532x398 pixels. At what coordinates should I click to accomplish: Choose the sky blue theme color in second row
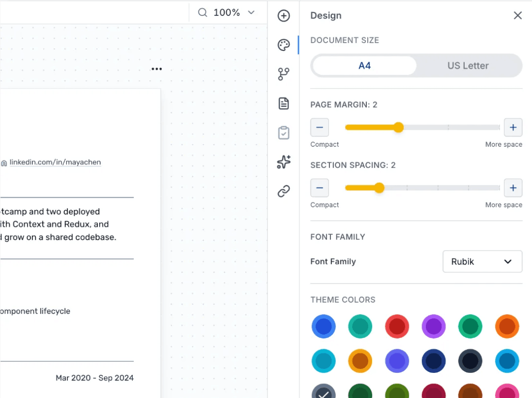[x=507, y=361]
